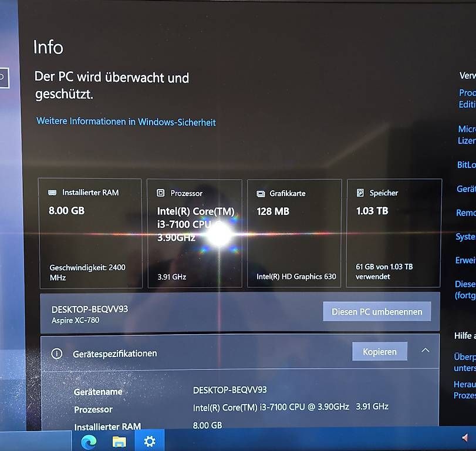The image size is (476, 451).
Task: Click Aspire XC-780 model text
Action: (75, 320)
